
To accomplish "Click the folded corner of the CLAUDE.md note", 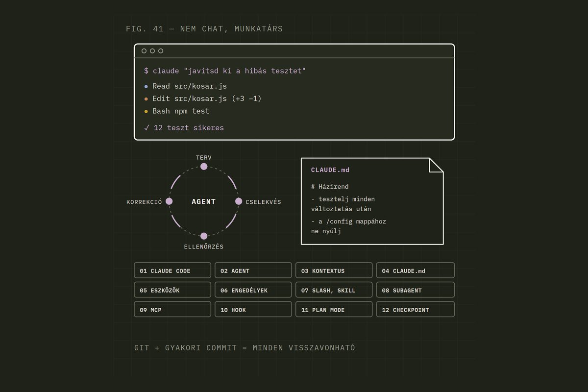I will pyautogui.click(x=436, y=165).
